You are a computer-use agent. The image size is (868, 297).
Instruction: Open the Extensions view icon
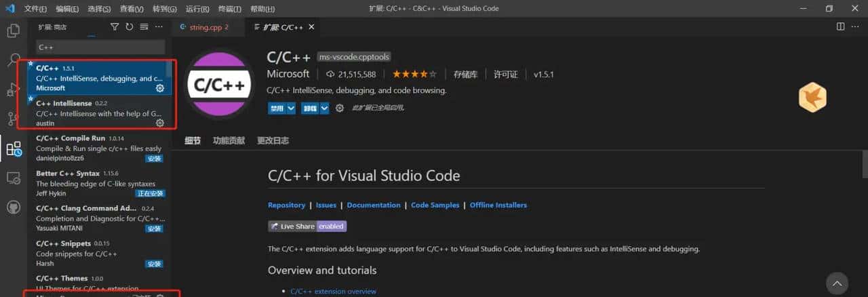click(14, 148)
